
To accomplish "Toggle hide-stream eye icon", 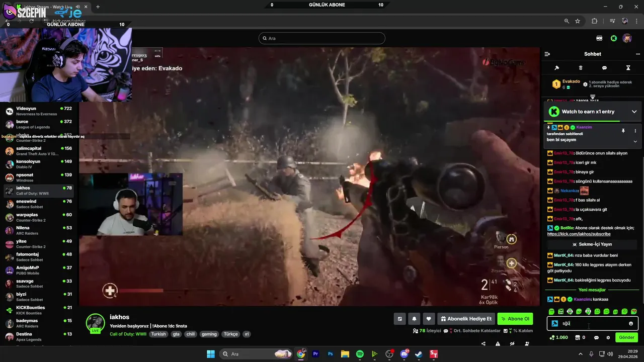I will point(512,344).
